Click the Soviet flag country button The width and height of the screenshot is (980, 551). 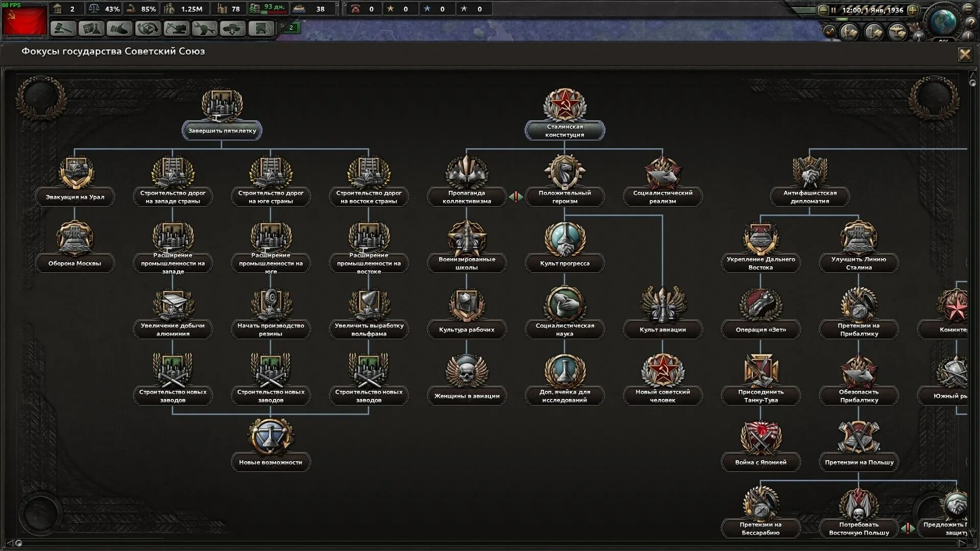coord(24,19)
